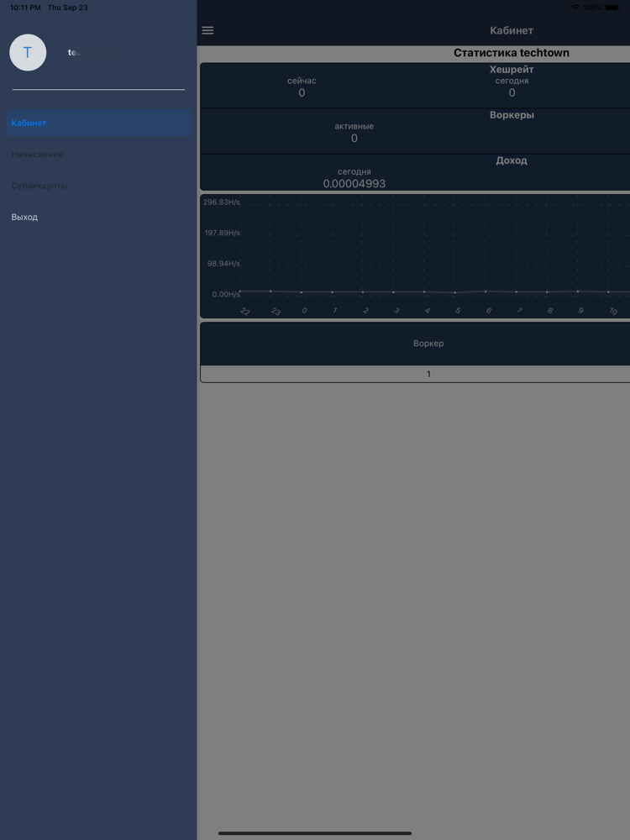Click the 197.89H/s axis label

pyautogui.click(x=223, y=233)
